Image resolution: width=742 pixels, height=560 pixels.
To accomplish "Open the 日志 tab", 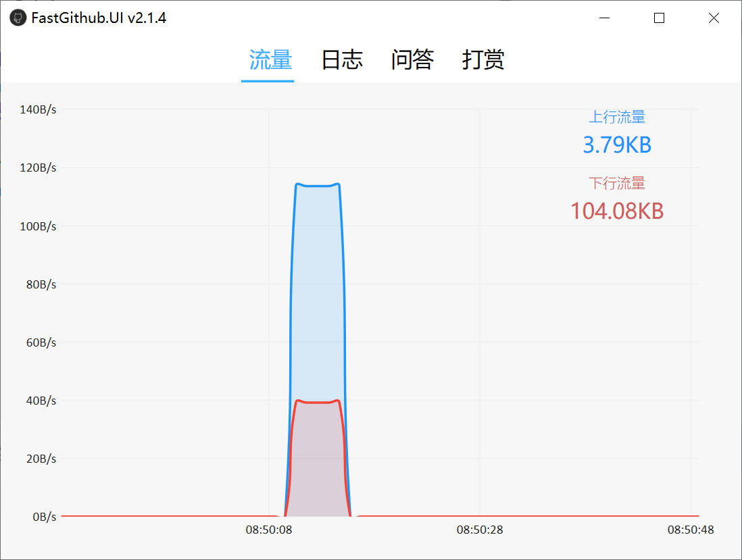I will pos(342,60).
